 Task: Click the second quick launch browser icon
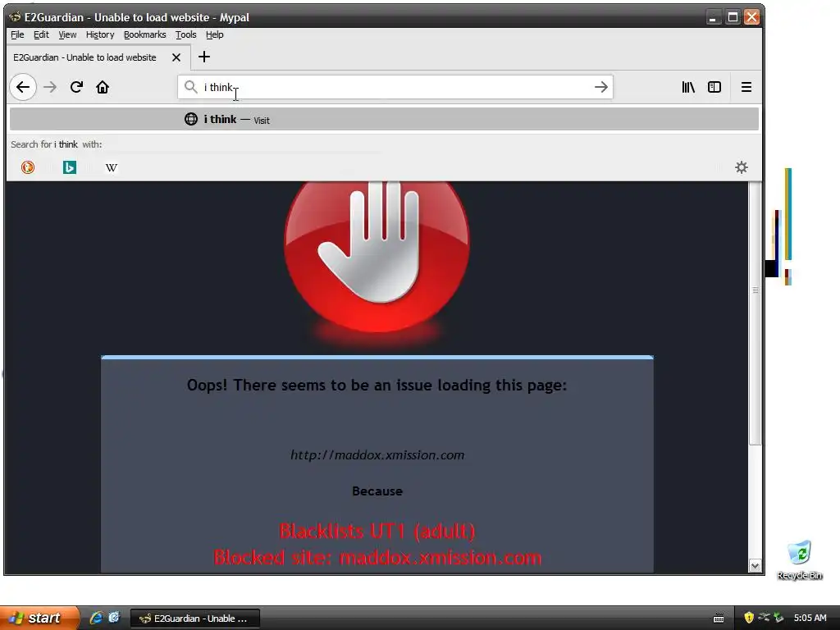(114, 618)
